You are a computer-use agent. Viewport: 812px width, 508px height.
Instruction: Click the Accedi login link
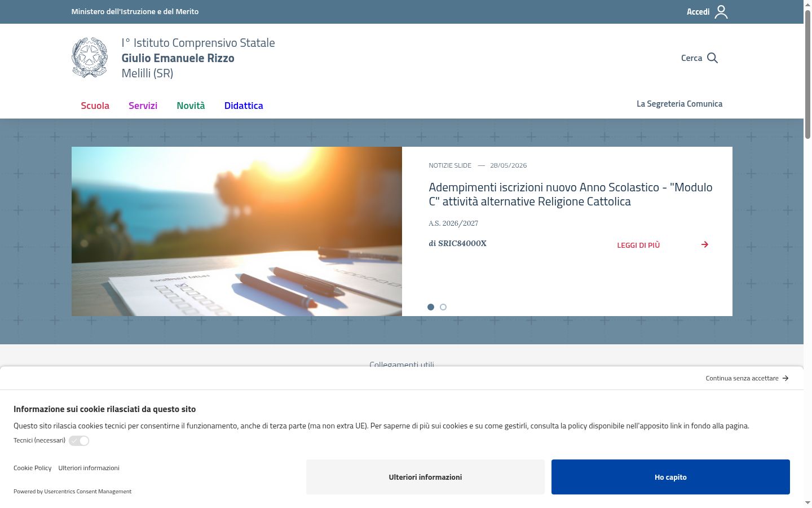click(x=698, y=12)
